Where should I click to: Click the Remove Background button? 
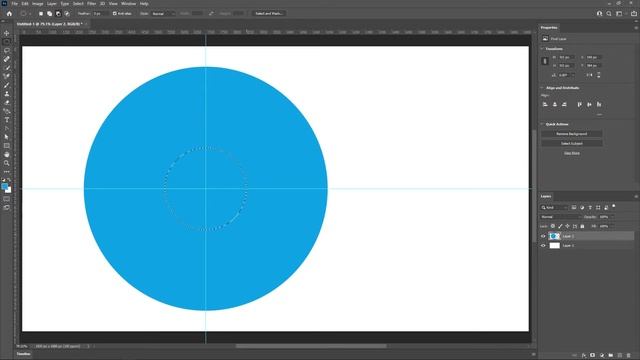(571, 134)
